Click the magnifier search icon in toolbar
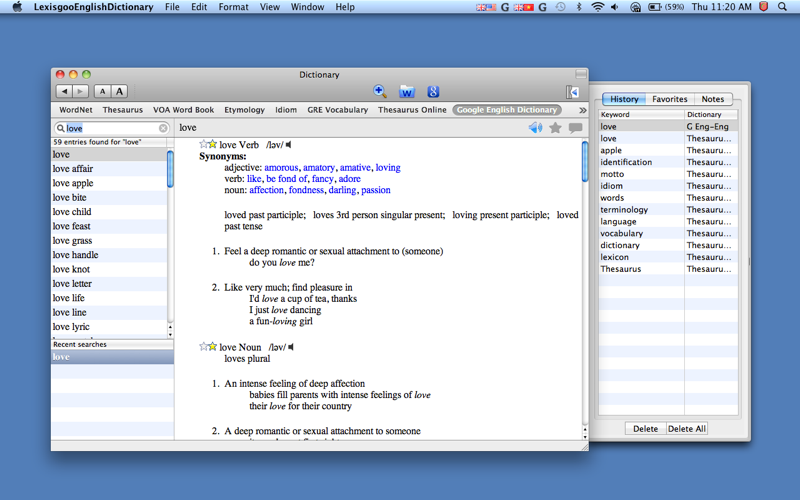 click(x=380, y=92)
